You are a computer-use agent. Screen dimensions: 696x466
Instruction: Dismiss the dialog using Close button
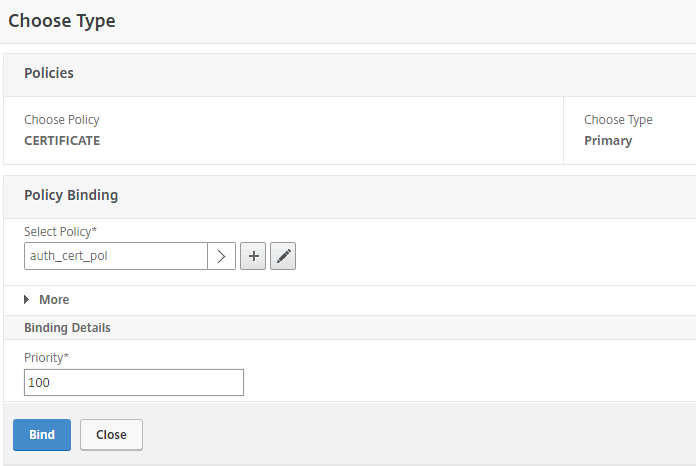click(111, 435)
